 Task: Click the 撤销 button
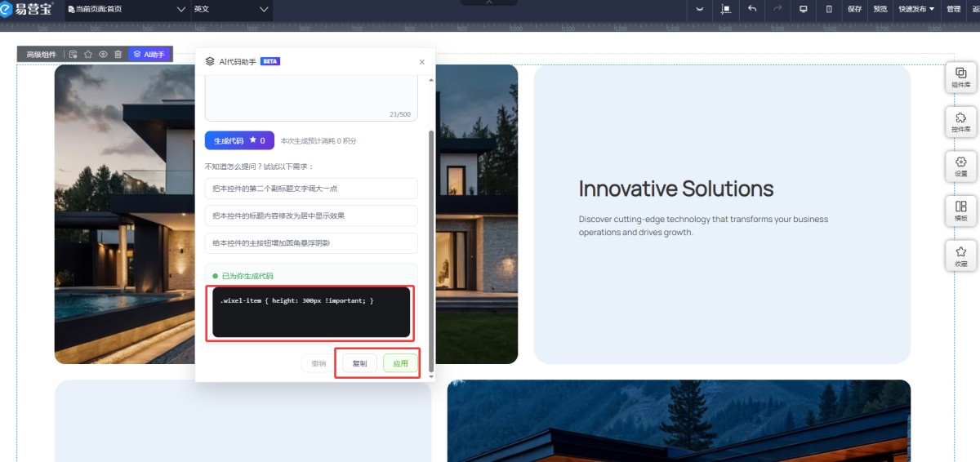click(x=318, y=363)
